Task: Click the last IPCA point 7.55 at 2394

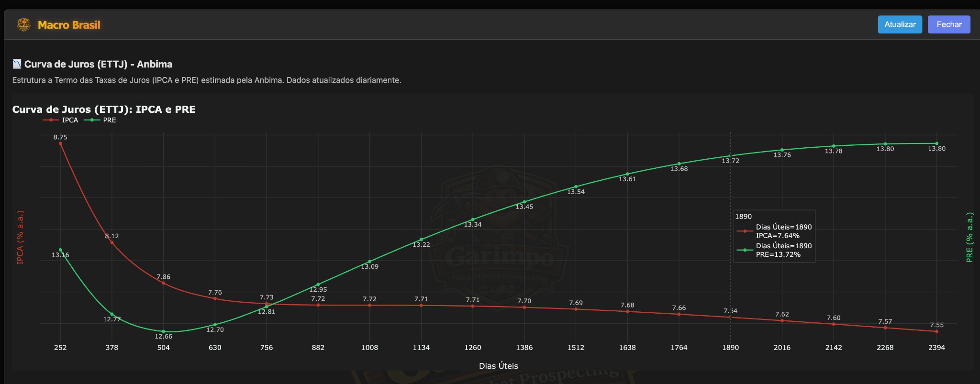Action: [x=936, y=331]
